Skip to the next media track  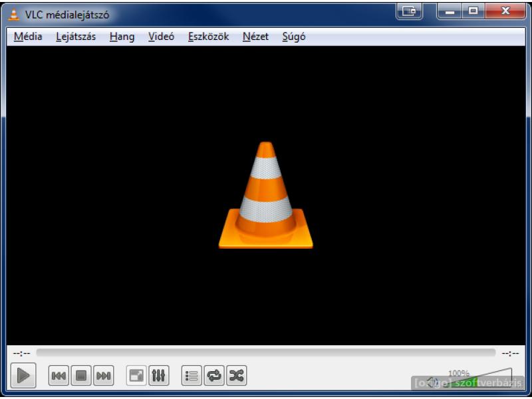(x=104, y=376)
